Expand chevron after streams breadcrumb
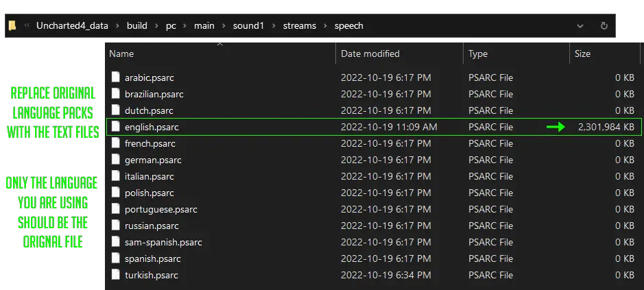The width and height of the screenshot is (644, 290). 325,25
